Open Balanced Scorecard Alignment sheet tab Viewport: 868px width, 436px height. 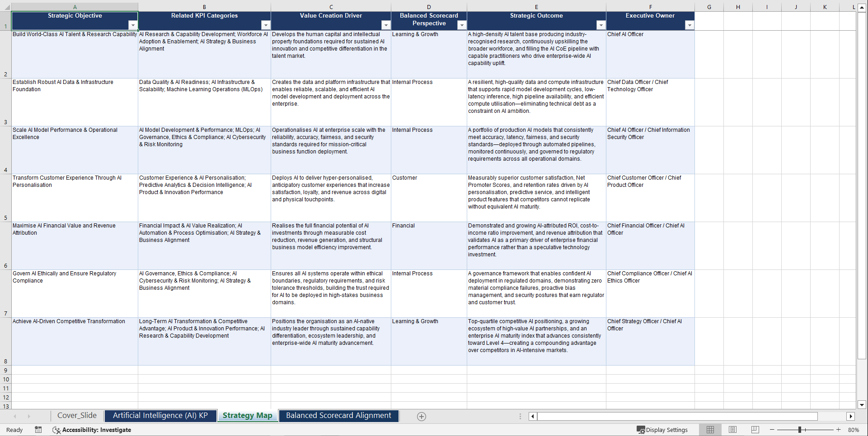pyautogui.click(x=338, y=416)
